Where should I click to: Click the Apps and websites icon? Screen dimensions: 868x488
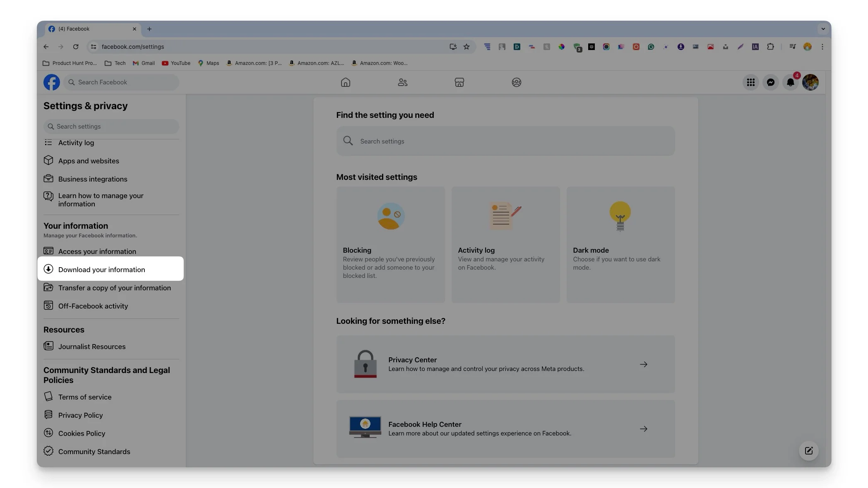(48, 160)
